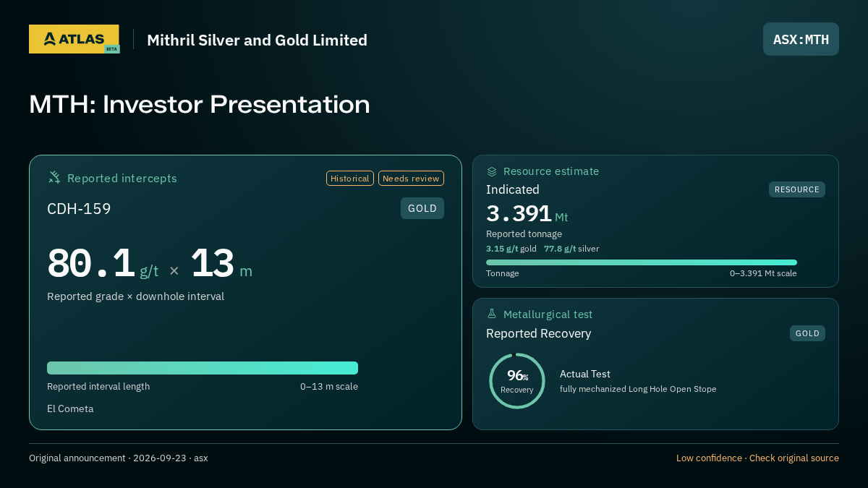Viewport: 868px width, 488px height.
Task: Click the Reported grade × downhole interval caption
Action: [135, 296]
